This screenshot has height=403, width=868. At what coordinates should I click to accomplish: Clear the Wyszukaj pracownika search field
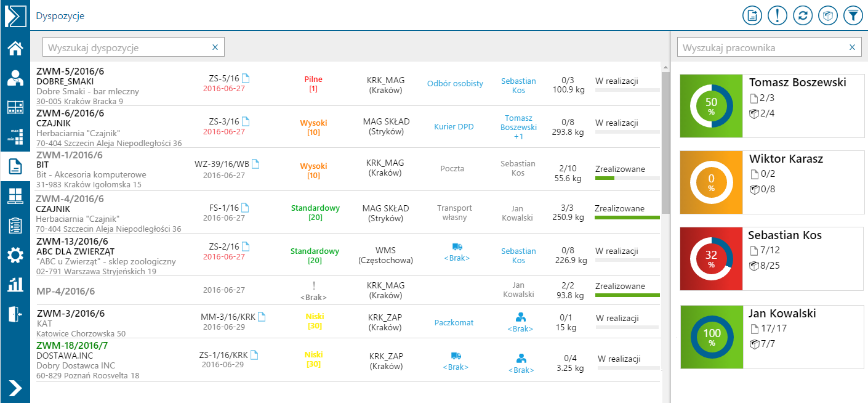tap(852, 47)
